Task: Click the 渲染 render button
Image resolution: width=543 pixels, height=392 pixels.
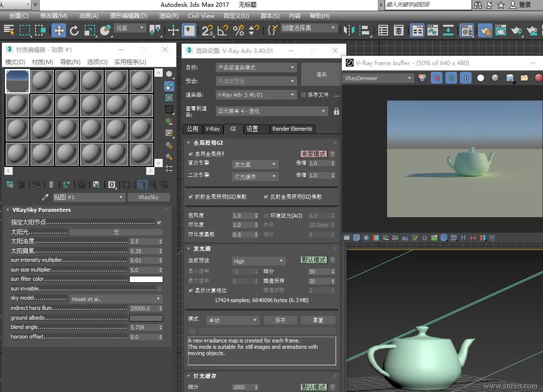Action: coord(321,74)
